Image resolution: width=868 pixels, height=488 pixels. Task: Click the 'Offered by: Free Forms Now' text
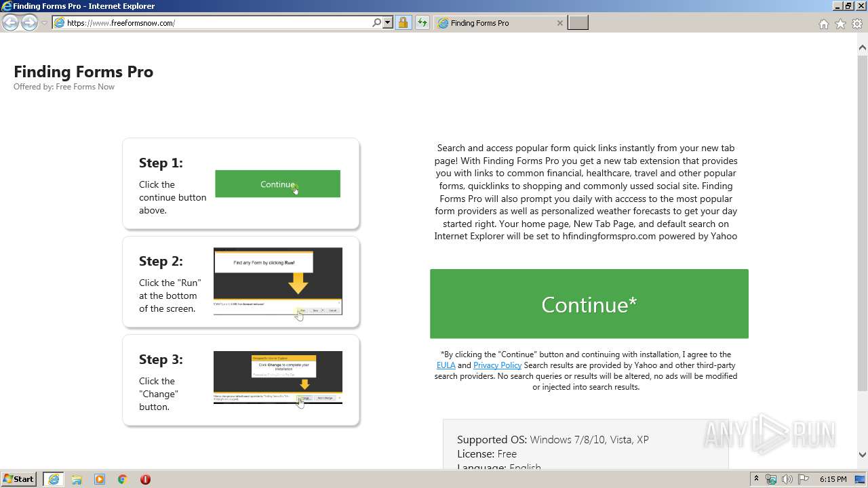(x=64, y=87)
